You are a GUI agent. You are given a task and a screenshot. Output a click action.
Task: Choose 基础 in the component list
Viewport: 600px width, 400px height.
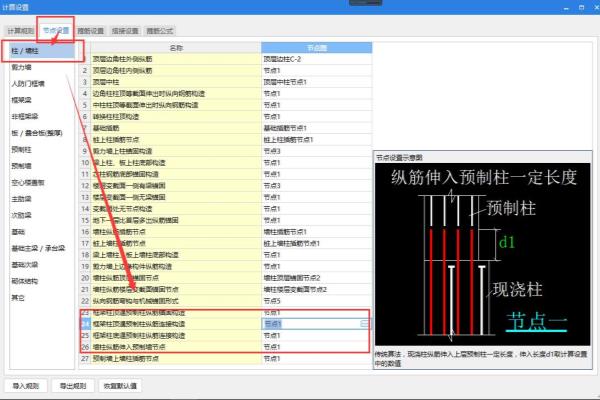pos(18,232)
